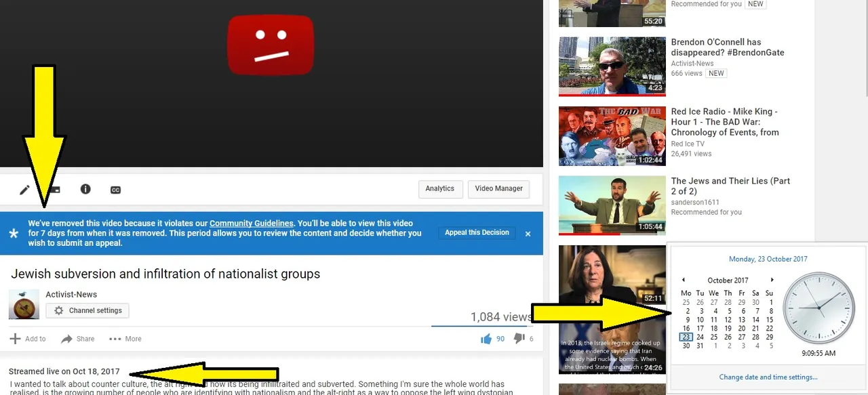Dismiss the blue removal notice

click(x=528, y=234)
